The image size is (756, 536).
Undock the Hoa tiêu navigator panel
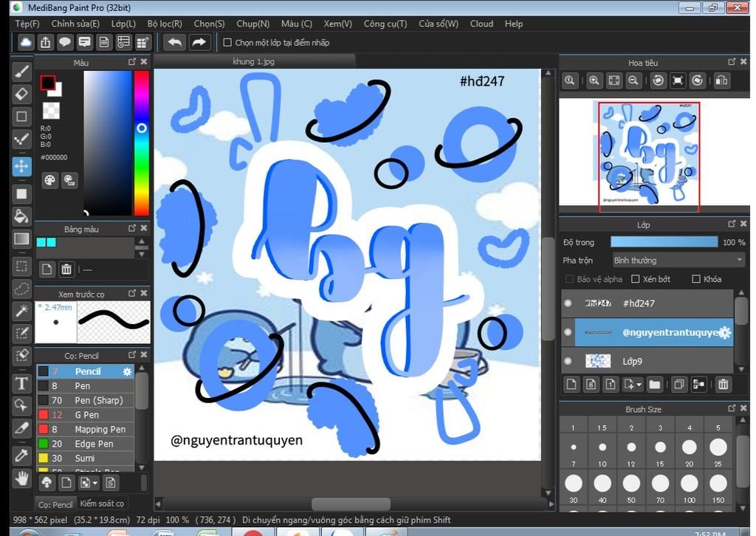pyautogui.click(x=732, y=62)
